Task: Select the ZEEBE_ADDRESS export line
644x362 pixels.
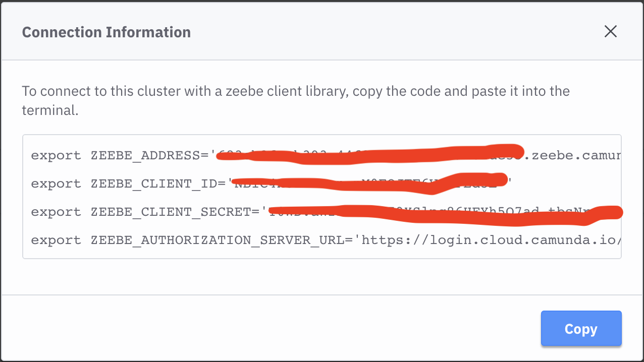Action: click(x=326, y=155)
